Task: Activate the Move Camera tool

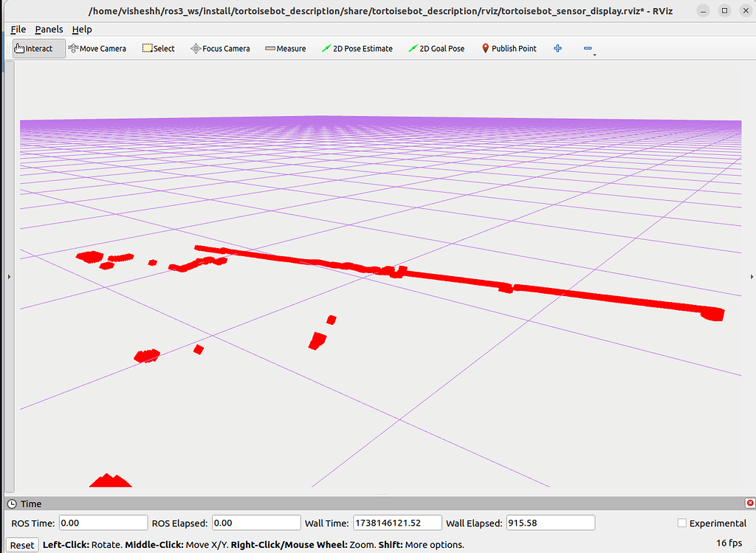Action: (x=97, y=48)
